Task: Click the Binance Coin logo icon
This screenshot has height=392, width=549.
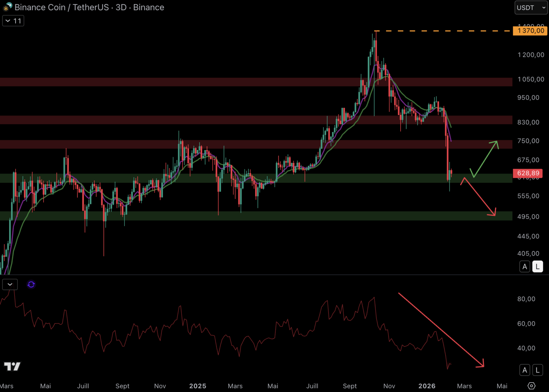Action: 7,7
